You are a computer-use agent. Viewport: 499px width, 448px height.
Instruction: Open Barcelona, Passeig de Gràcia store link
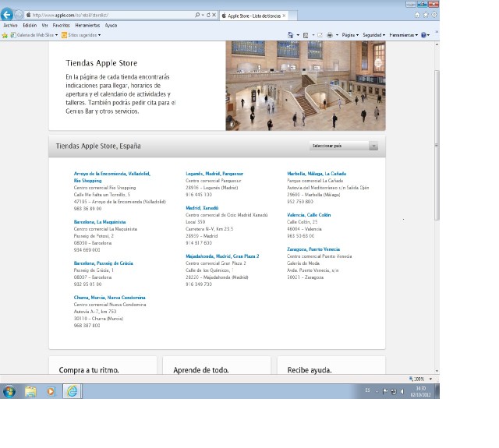(x=104, y=263)
